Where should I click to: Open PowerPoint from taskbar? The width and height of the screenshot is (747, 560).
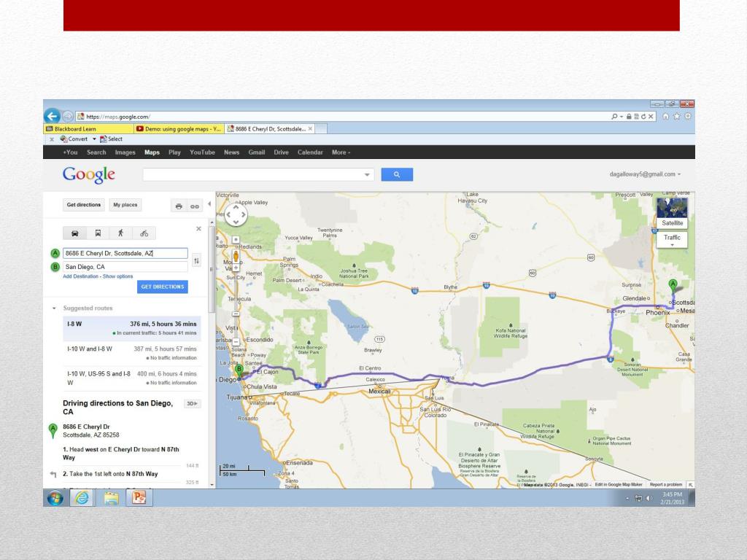[139, 498]
